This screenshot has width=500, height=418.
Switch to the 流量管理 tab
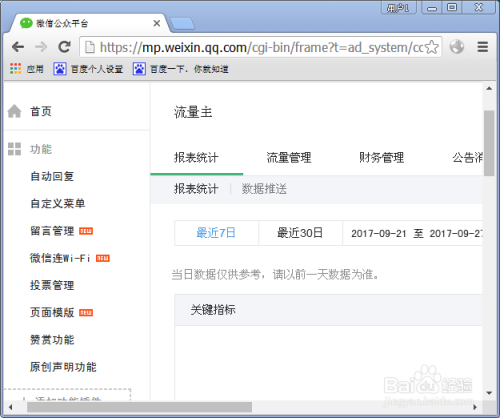pyautogui.click(x=289, y=158)
